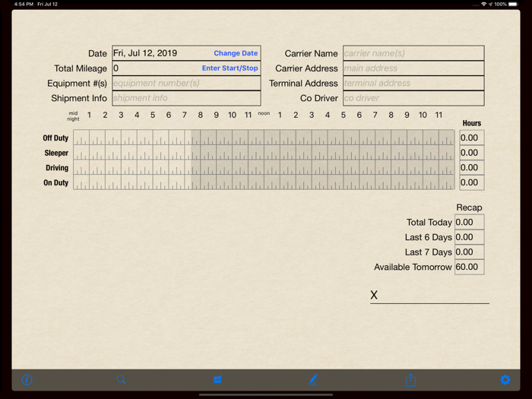The image size is (532, 399).
Task: Tap the On Duty hours value box
Action: (472, 182)
